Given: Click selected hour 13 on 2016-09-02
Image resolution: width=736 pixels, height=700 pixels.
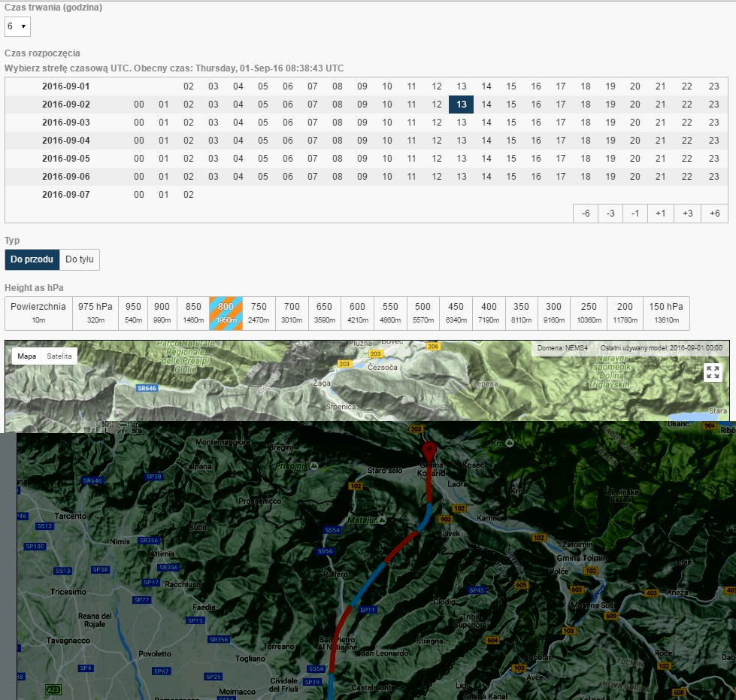Looking at the screenshot, I should point(461,105).
